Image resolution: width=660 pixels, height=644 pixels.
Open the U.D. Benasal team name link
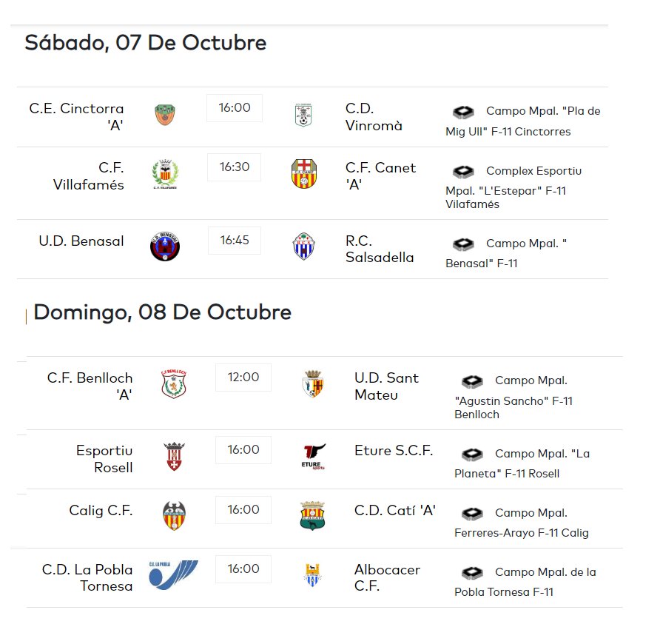coord(81,241)
